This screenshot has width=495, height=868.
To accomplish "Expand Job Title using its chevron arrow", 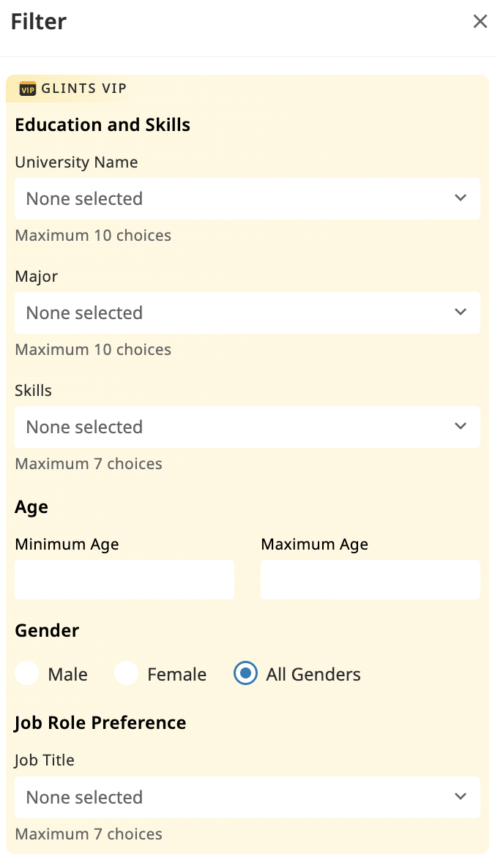I will pyautogui.click(x=461, y=796).
